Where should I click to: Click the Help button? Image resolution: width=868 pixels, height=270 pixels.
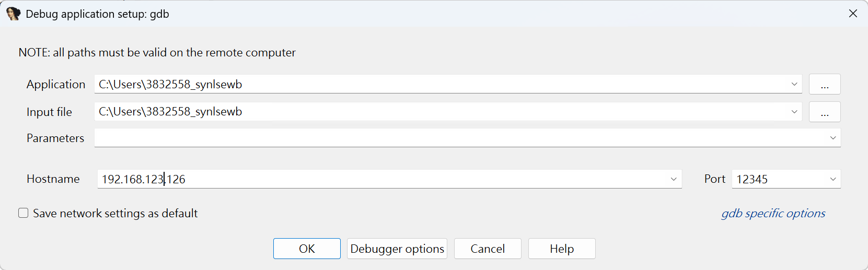pos(562,249)
